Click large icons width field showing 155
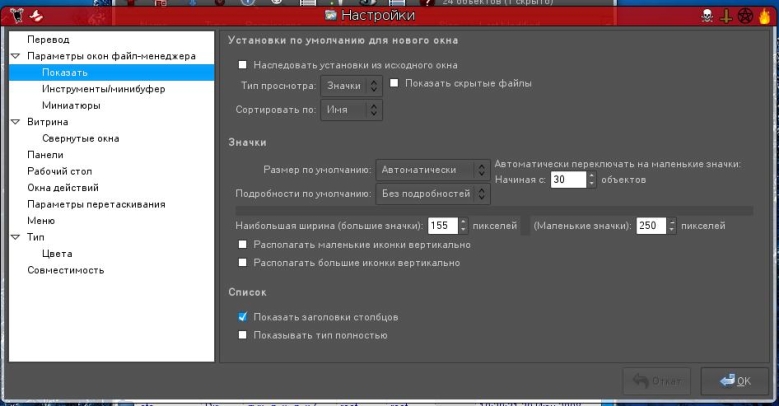 click(x=443, y=226)
